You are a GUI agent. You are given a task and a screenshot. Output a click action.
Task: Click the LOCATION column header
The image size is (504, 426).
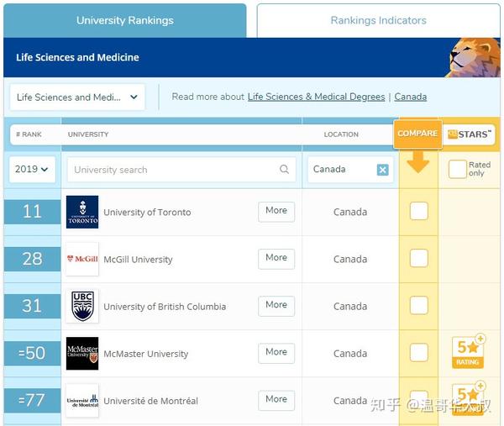341,134
